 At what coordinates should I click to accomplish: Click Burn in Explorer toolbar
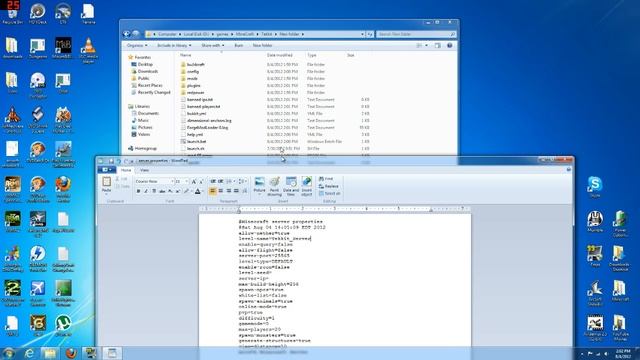click(x=239, y=45)
